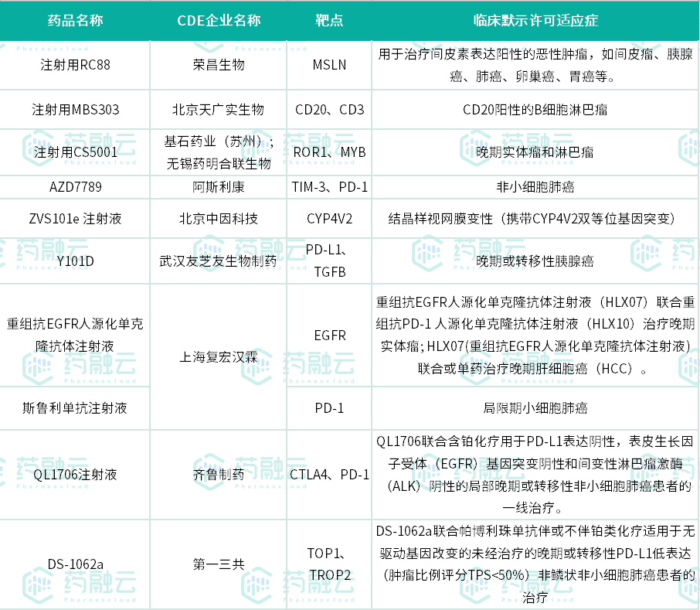This screenshot has height=610, width=700.
Task: Select the 斯鲁利单抗注射液 drug name cell
Action: pyautogui.click(x=75, y=408)
